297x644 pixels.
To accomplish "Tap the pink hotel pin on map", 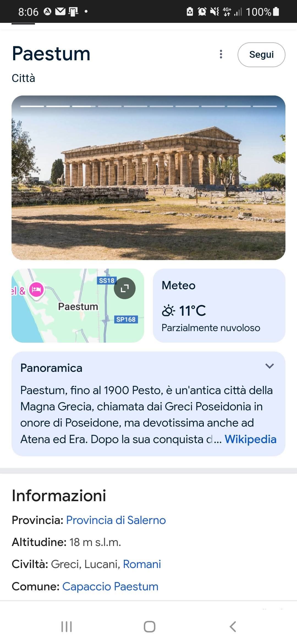I will click(36, 290).
